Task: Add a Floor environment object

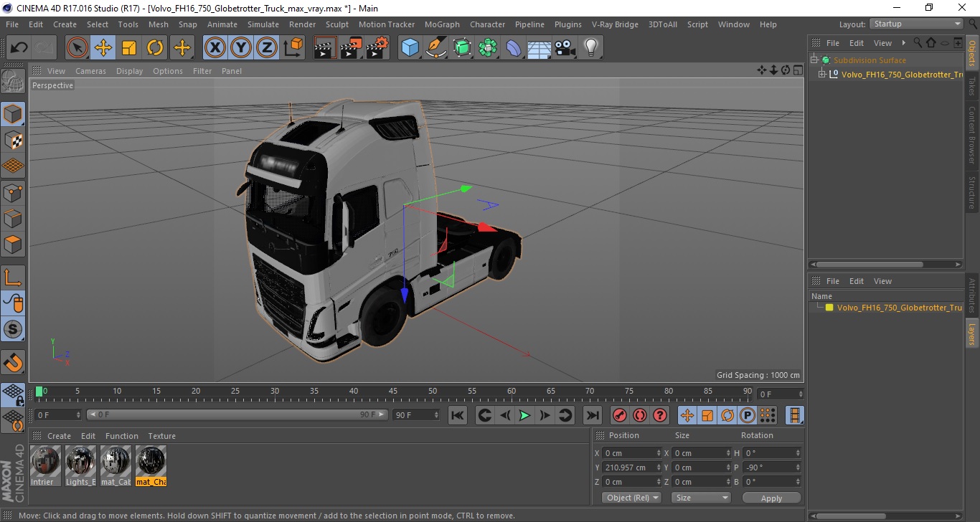Action: pyautogui.click(x=540, y=48)
